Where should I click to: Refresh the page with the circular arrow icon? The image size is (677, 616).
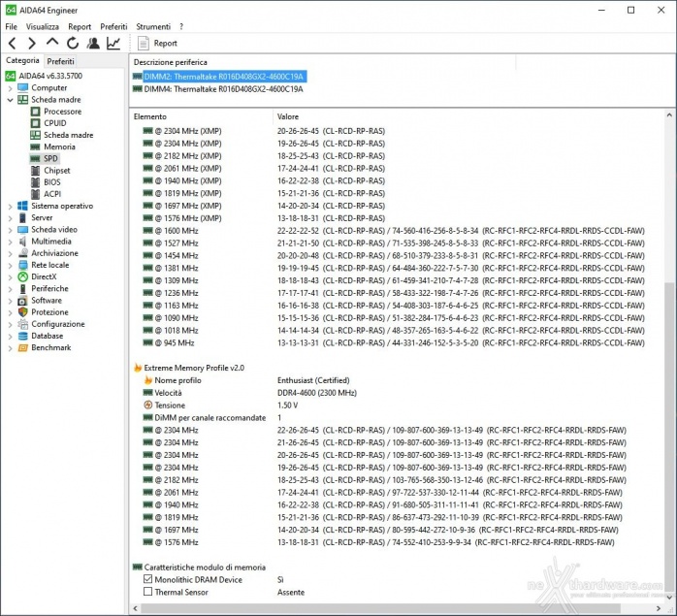coord(73,44)
